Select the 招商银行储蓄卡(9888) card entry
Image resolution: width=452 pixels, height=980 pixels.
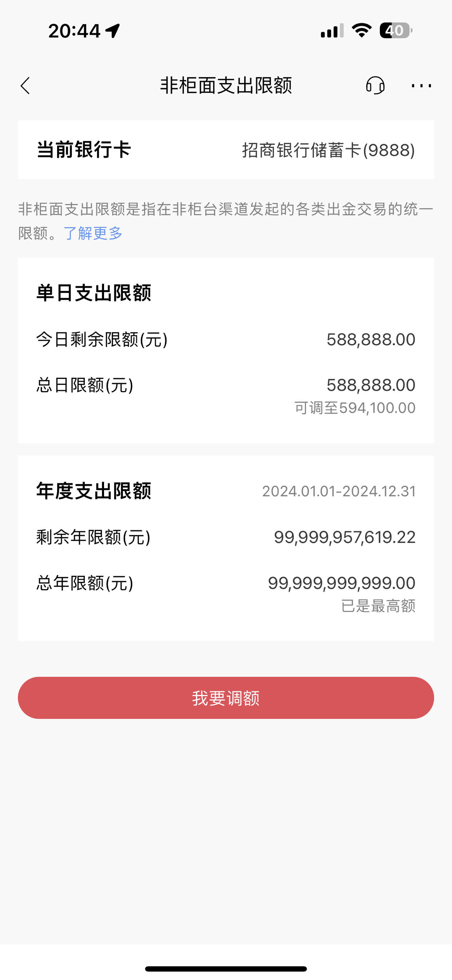[328, 150]
